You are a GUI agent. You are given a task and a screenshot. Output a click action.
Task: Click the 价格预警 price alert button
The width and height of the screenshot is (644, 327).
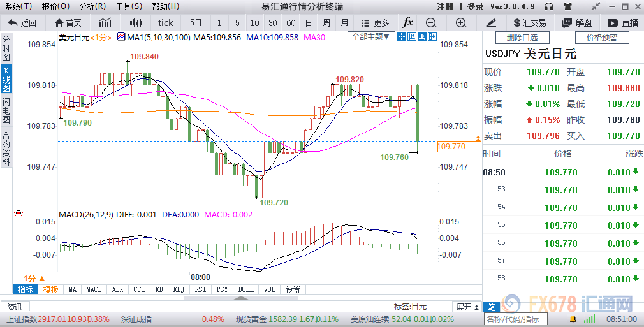(602, 38)
